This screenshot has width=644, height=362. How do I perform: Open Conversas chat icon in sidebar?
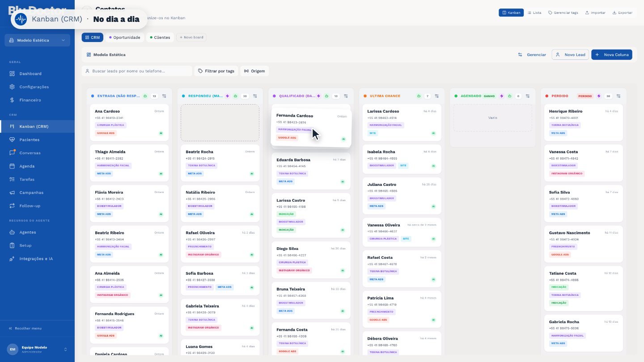(x=12, y=153)
